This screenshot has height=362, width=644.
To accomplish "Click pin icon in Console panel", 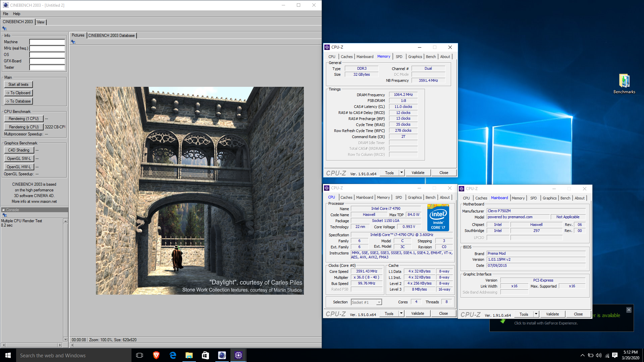I will [4, 215].
